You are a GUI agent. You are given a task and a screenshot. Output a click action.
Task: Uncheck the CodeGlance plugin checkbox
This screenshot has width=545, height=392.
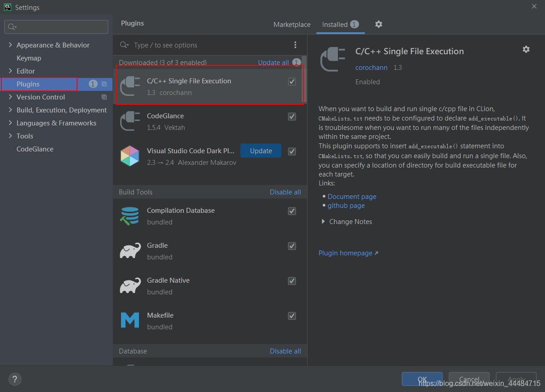(292, 116)
